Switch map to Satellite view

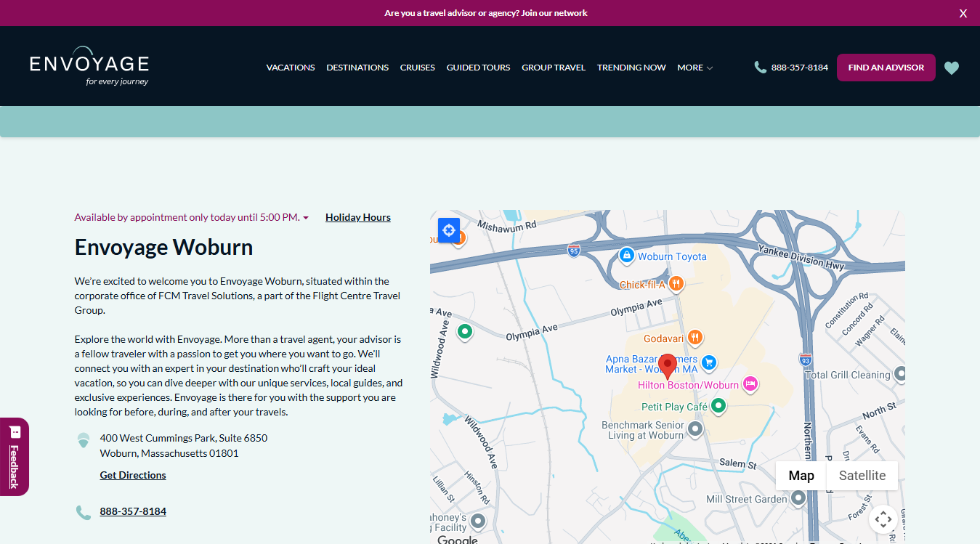pyautogui.click(x=862, y=476)
